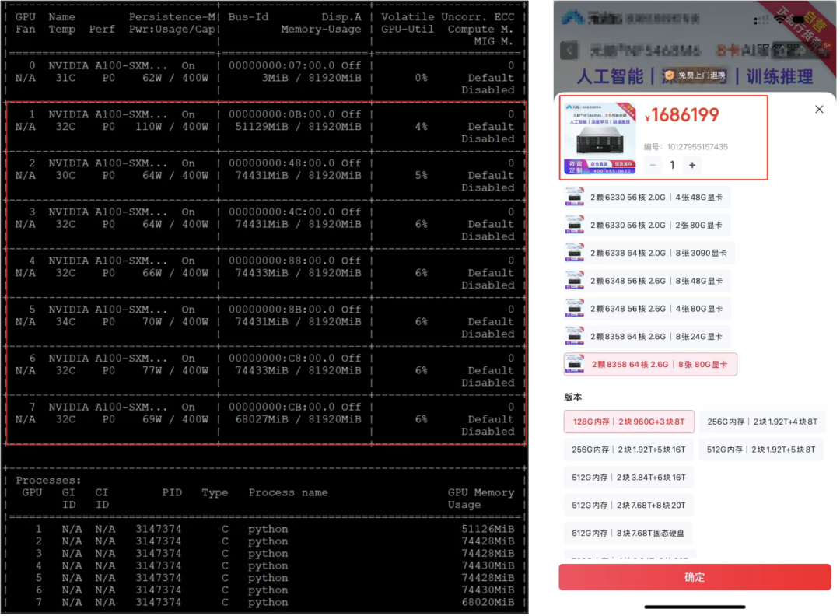Select 2颗6330 56核 2.0G 2张80G显卡 option

coord(646,225)
